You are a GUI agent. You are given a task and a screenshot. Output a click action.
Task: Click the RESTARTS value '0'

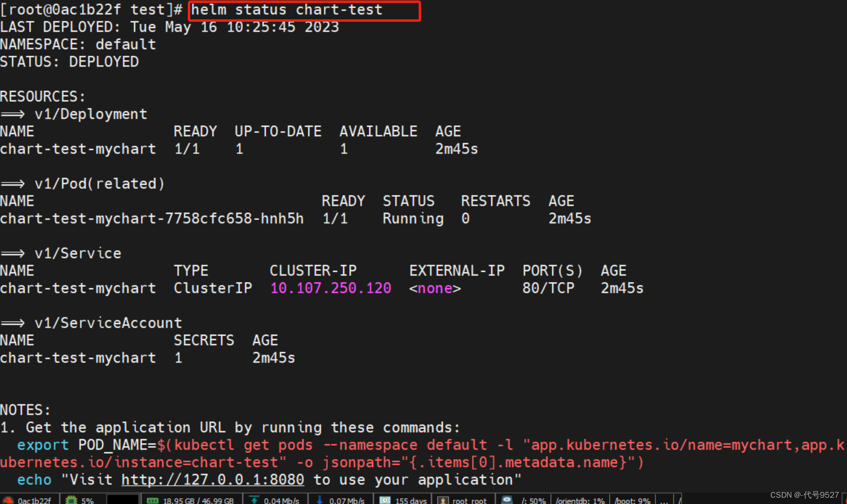click(465, 219)
